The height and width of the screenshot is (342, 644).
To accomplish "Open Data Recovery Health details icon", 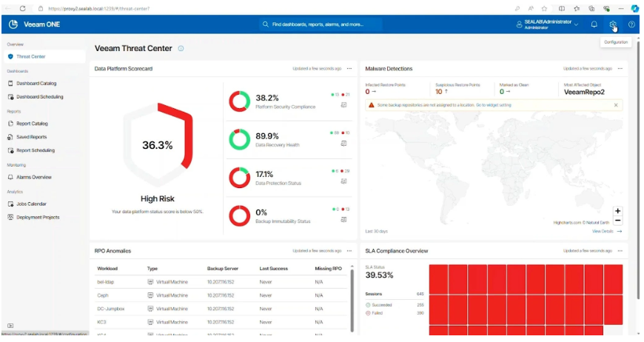I will coord(344,143).
